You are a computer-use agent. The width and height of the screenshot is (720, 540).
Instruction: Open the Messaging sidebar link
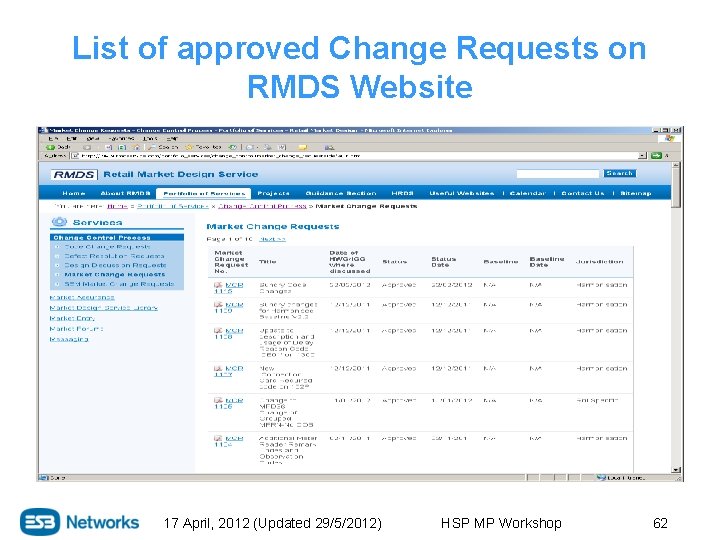point(69,339)
